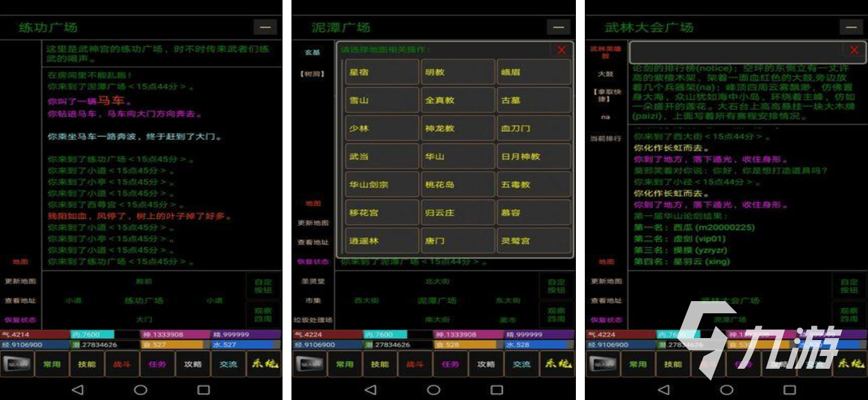
Task: Open 交流 tab on 练功广场 screen
Action: pyautogui.click(x=228, y=364)
